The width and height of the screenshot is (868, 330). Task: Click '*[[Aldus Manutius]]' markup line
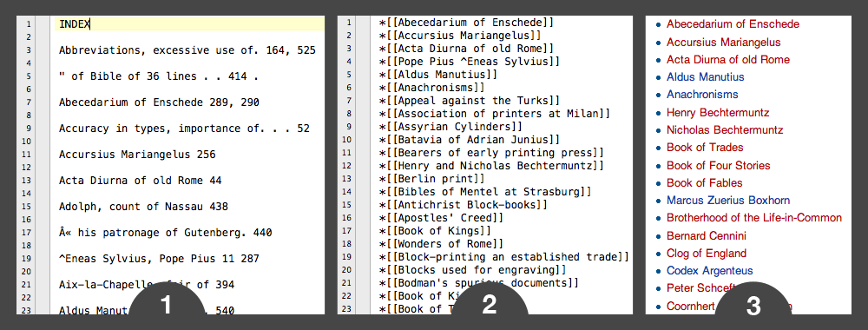(x=437, y=74)
